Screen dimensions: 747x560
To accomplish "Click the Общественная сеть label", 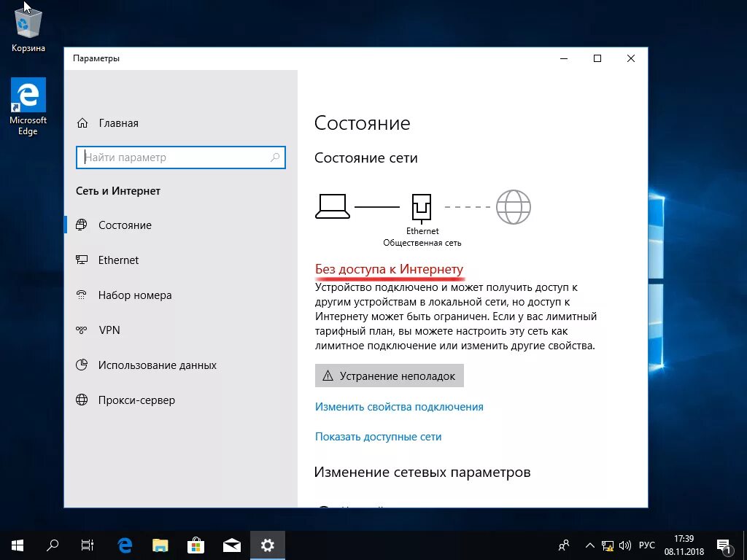I will pyautogui.click(x=422, y=243).
